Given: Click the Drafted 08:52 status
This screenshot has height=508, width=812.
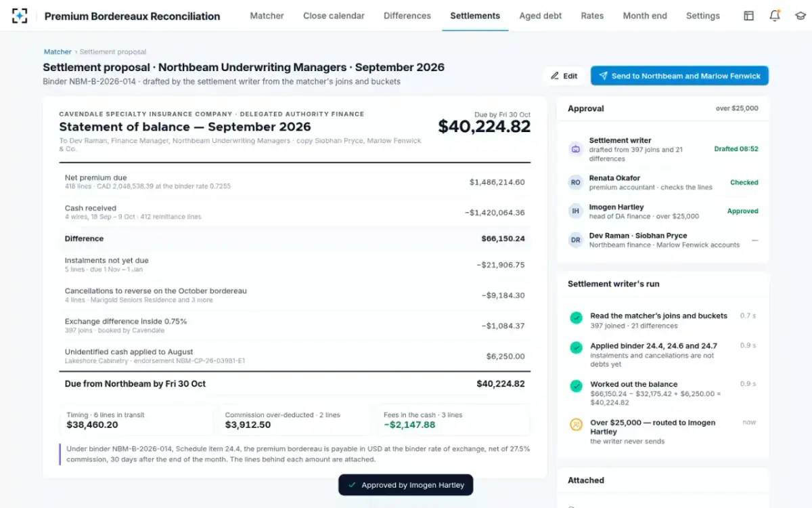Looking at the screenshot, I should pyautogui.click(x=736, y=149).
